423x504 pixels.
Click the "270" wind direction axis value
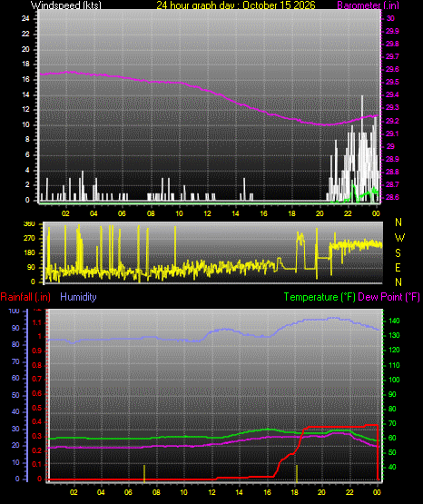(x=29, y=239)
